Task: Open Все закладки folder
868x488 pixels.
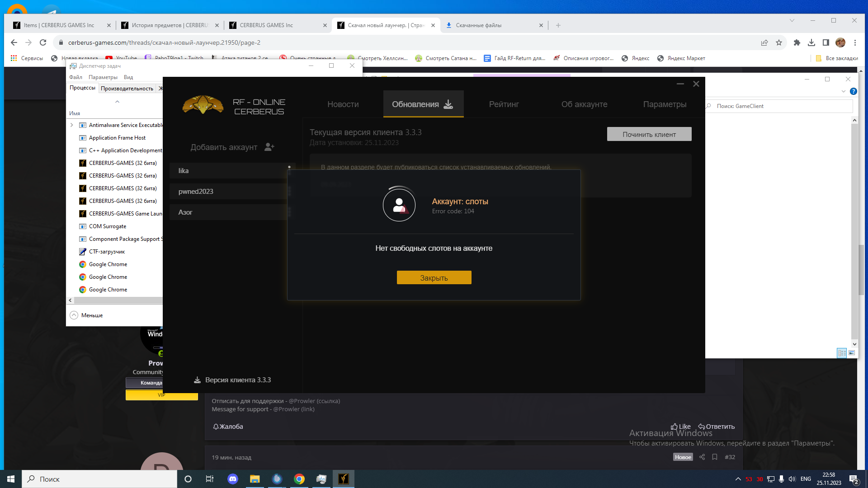Action: point(837,58)
